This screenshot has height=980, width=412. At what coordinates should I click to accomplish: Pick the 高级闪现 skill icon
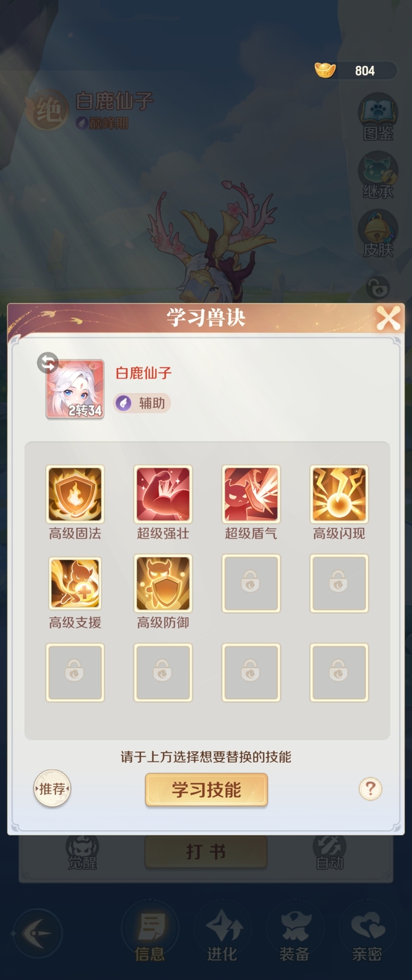pyautogui.click(x=339, y=494)
